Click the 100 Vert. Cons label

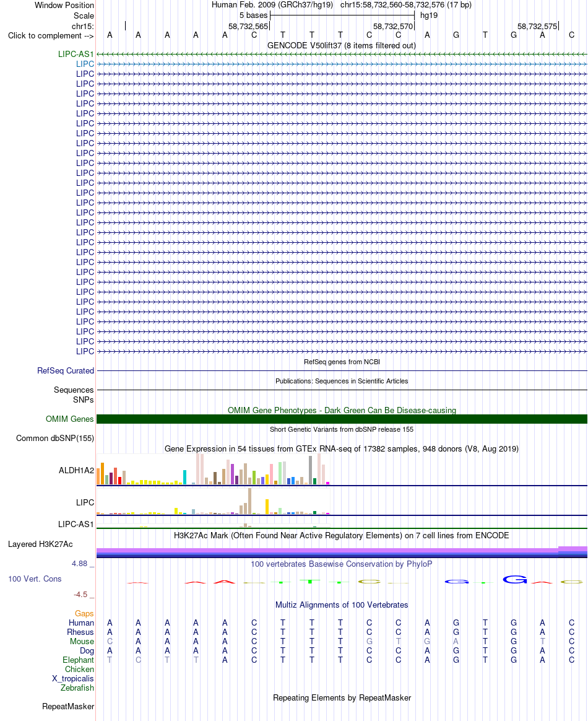[35, 579]
